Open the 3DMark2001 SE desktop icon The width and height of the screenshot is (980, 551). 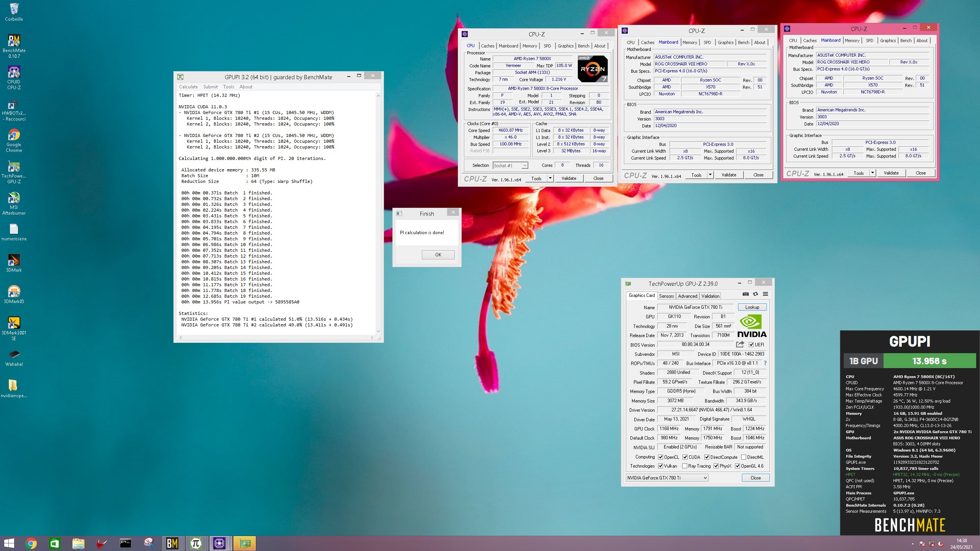14,328
